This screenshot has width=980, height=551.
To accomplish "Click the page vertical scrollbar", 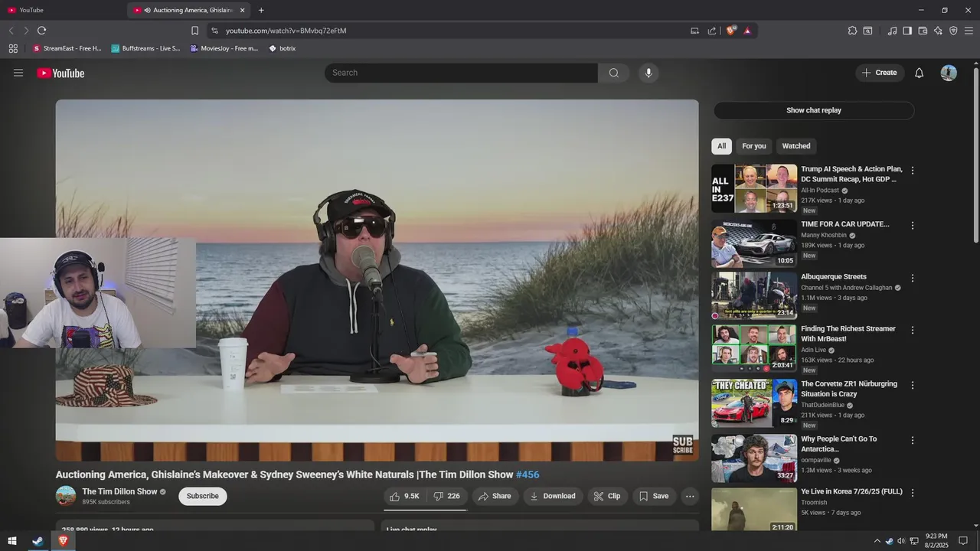I will point(975,157).
